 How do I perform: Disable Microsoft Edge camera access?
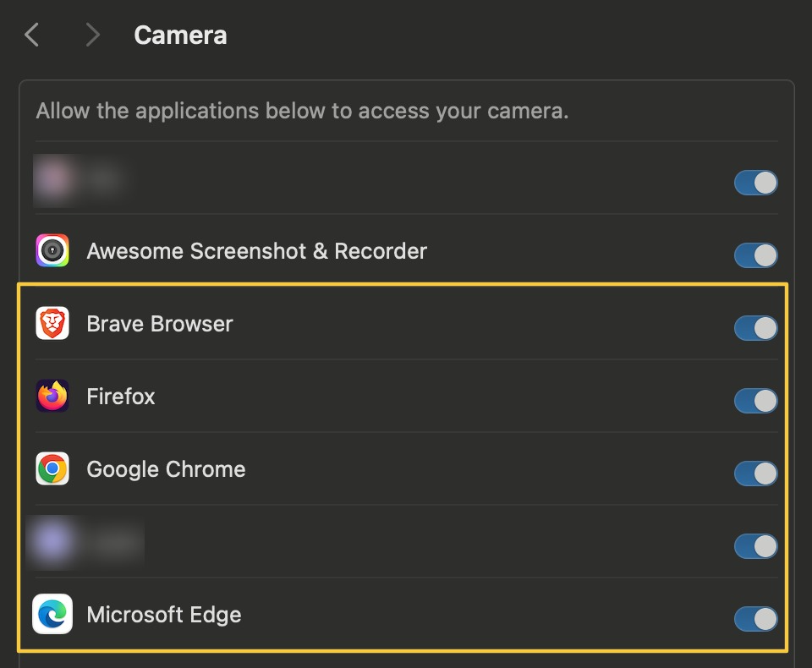click(x=755, y=619)
